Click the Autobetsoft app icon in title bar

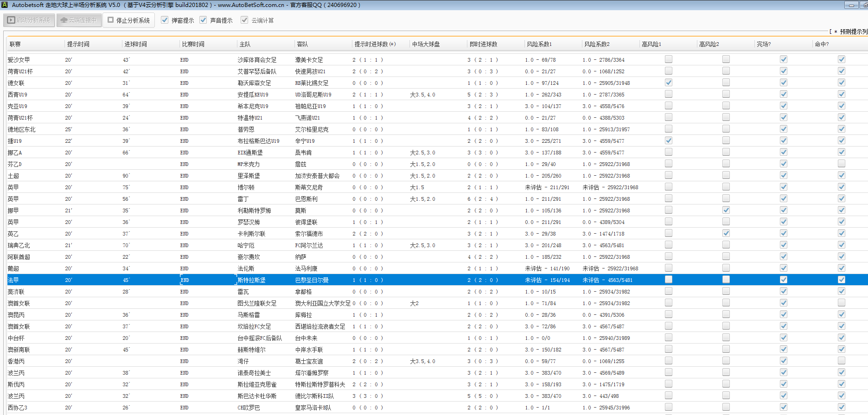click(x=5, y=5)
